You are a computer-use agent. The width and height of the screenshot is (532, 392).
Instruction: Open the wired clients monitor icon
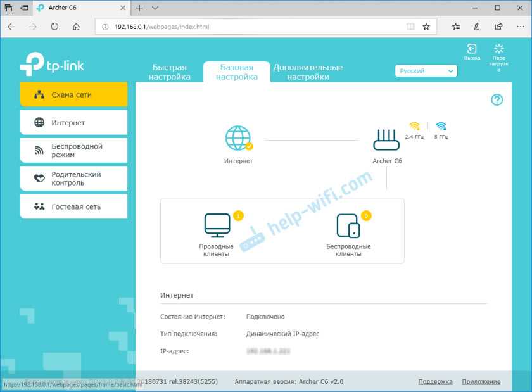click(217, 225)
